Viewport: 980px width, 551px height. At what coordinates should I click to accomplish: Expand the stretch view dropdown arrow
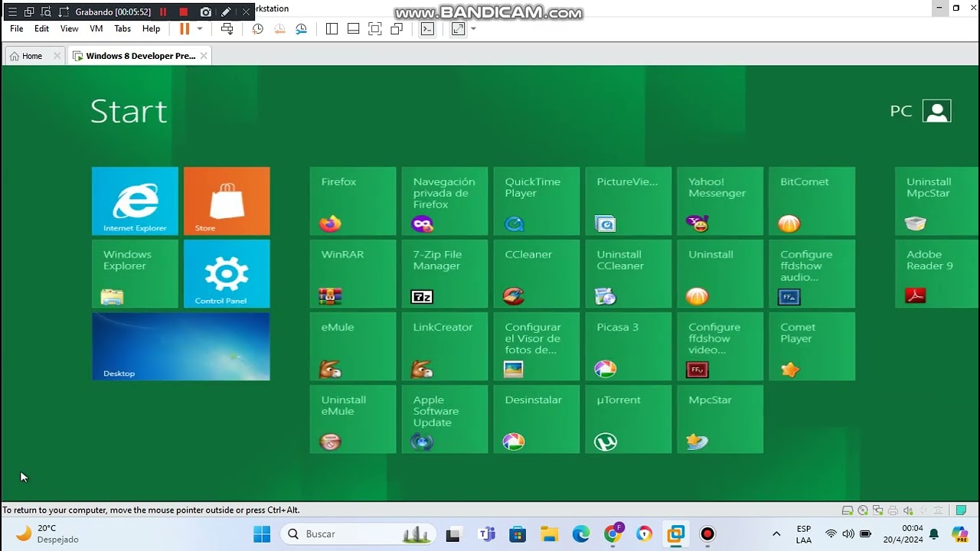[473, 29]
